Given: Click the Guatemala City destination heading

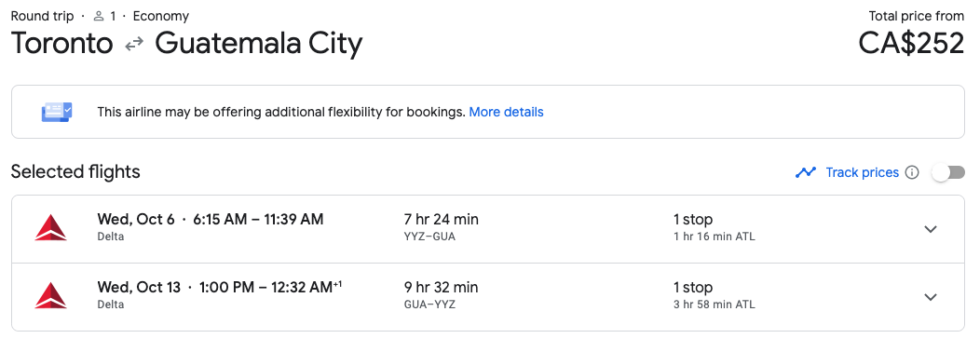Looking at the screenshot, I should [x=259, y=45].
